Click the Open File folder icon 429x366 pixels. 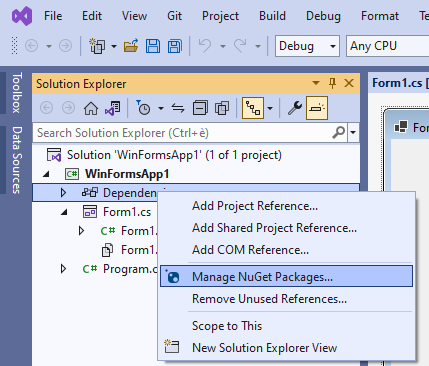coord(131,46)
